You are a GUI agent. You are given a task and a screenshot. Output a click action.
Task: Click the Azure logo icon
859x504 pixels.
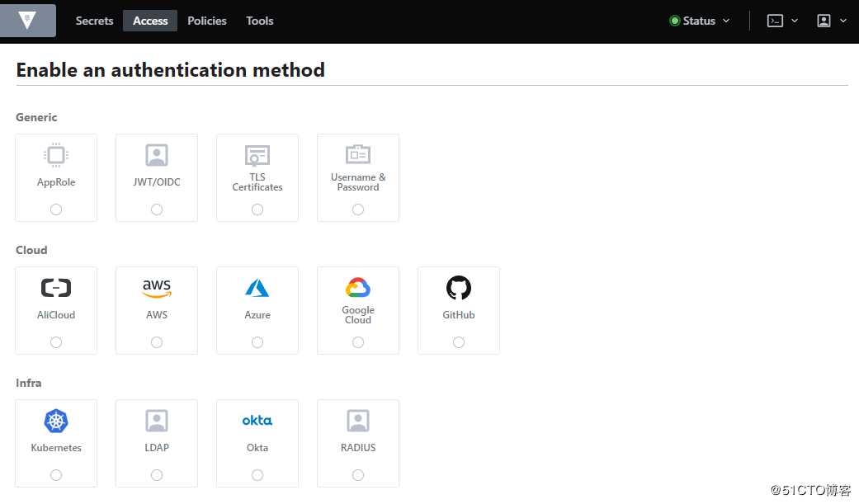point(257,288)
